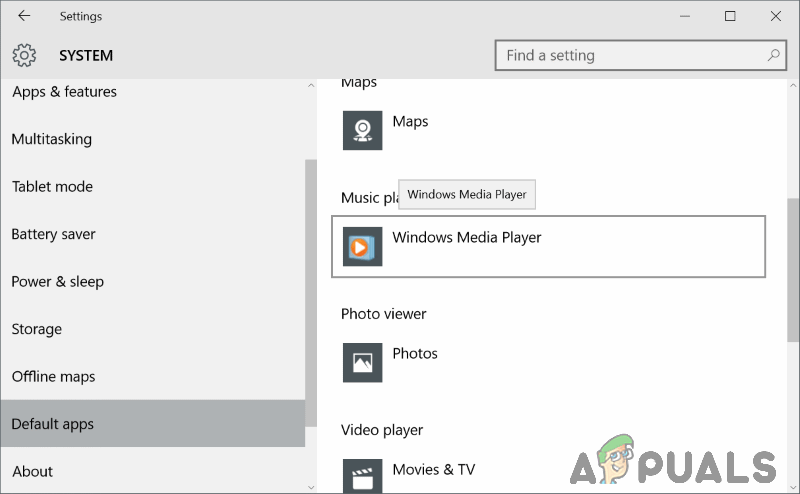
Task: Go to Battery saver page
Action: point(53,234)
